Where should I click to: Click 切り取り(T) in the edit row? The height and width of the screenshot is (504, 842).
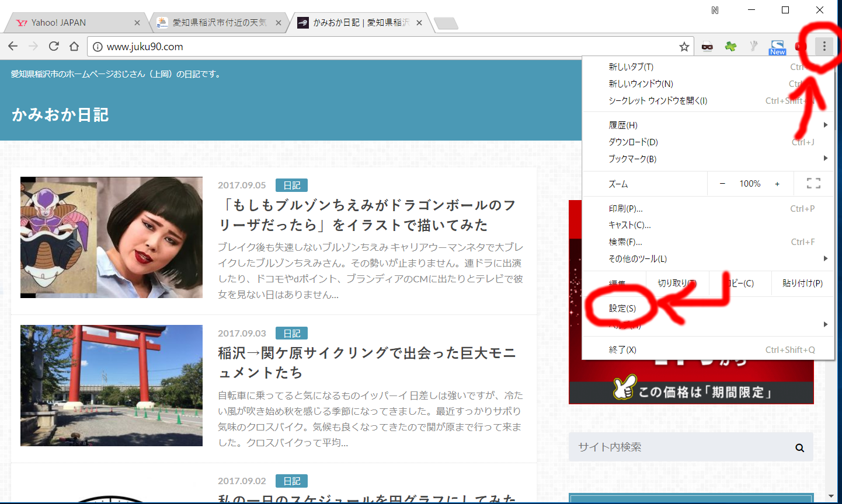(677, 283)
